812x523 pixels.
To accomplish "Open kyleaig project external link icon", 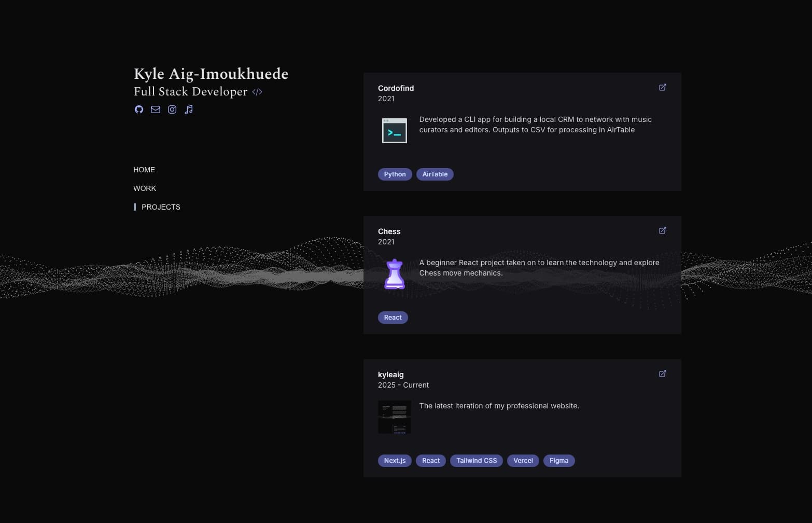I will click(662, 374).
